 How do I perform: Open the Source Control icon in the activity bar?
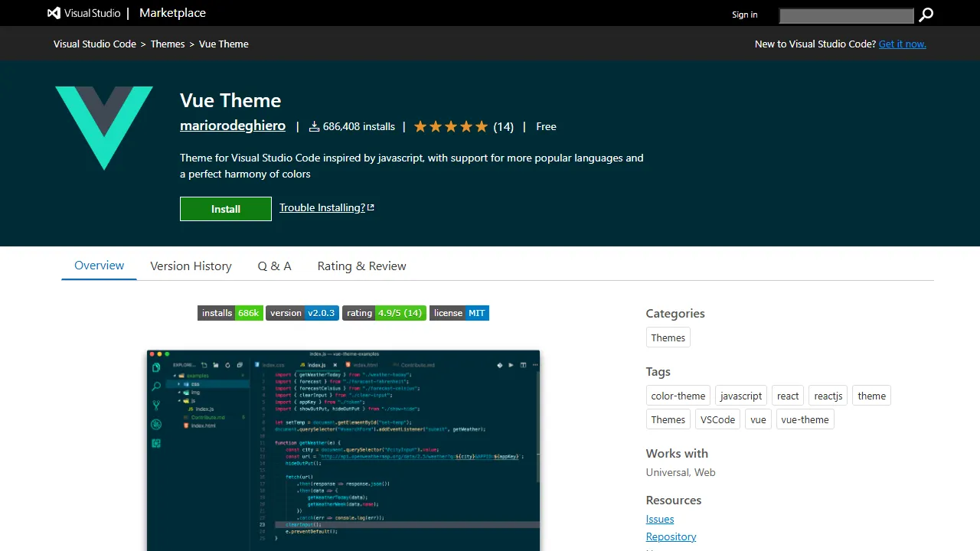(x=155, y=403)
